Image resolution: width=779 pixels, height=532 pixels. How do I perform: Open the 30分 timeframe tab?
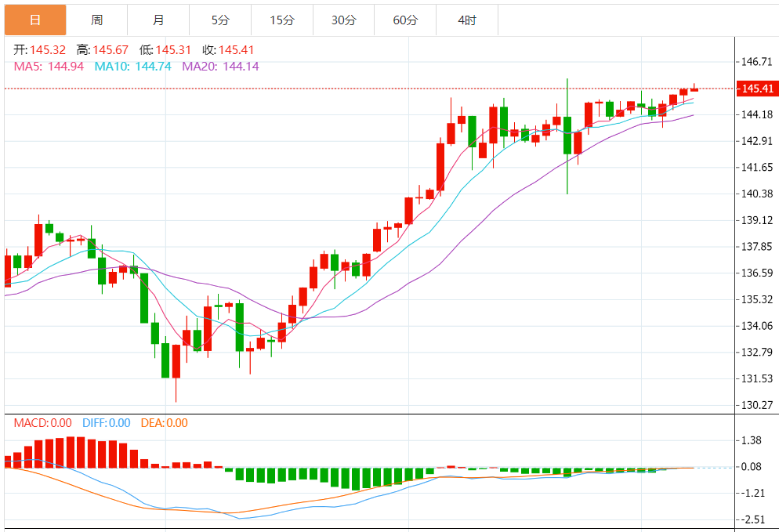(x=344, y=20)
